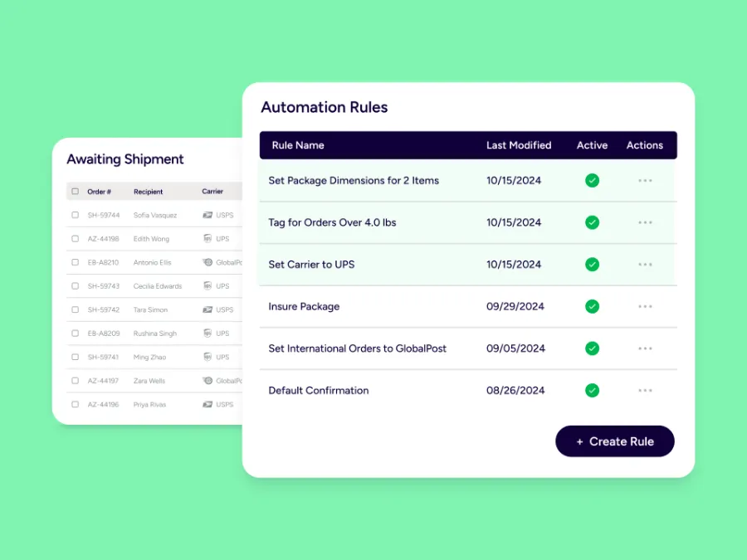747x560 pixels.
Task: Expand actions for Set Carrier to UPS
Action: point(645,265)
